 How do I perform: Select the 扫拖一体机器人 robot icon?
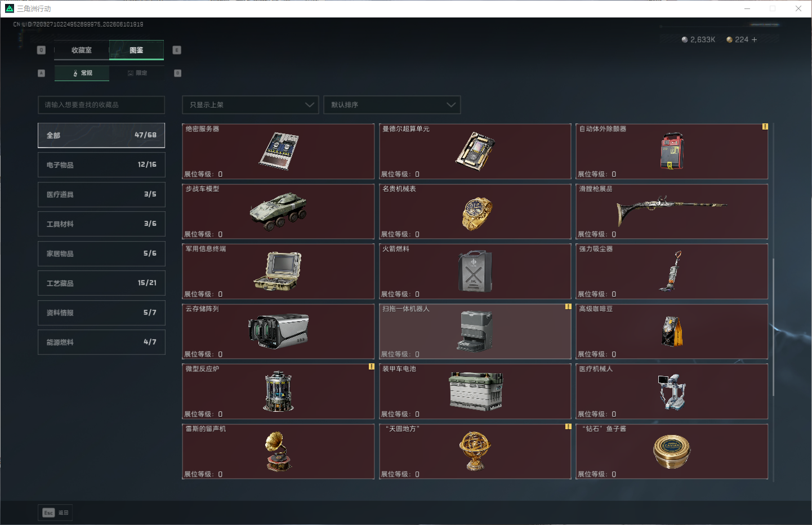(475, 331)
